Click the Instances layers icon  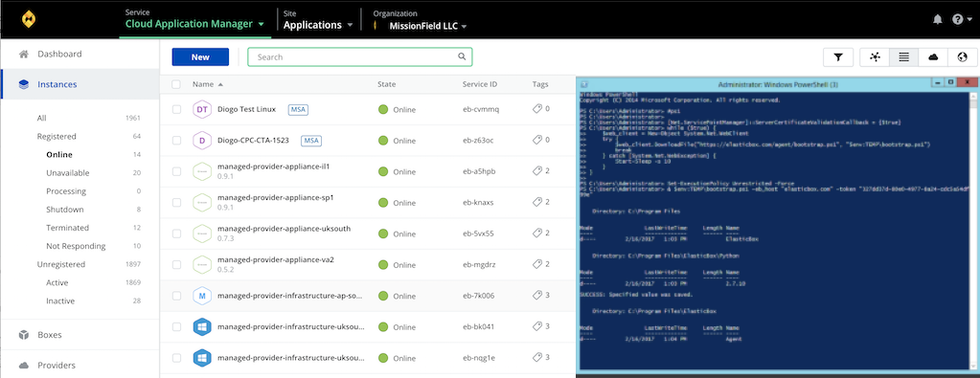[x=24, y=83]
